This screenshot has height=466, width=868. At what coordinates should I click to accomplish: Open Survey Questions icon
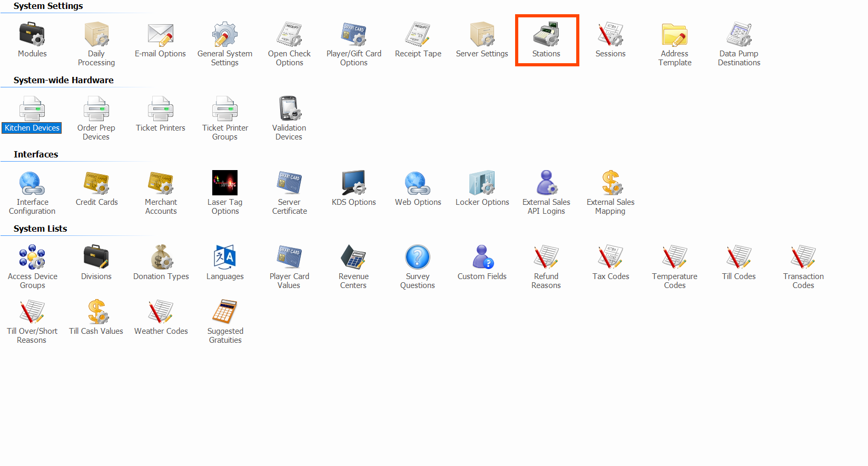(x=418, y=258)
